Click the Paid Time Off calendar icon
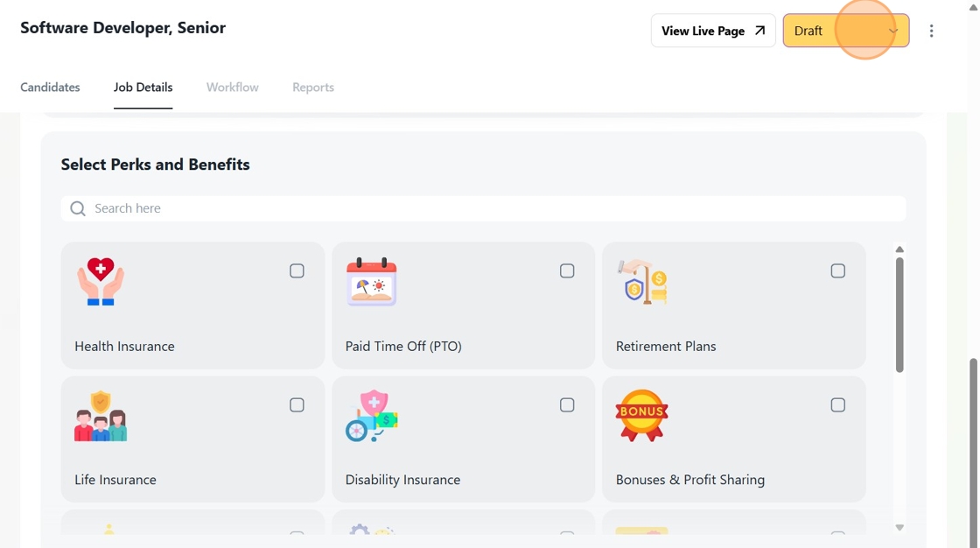The height and width of the screenshot is (548, 980). coord(372,281)
